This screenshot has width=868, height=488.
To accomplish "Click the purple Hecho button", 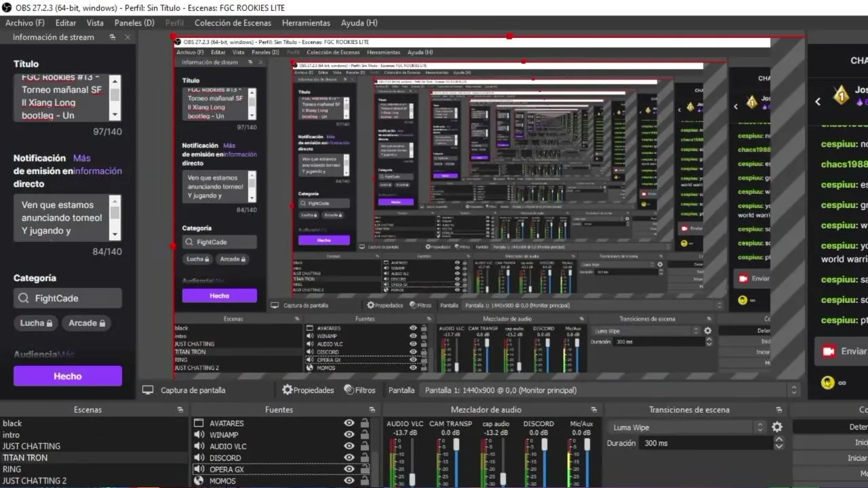I will (x=68, y=376).
